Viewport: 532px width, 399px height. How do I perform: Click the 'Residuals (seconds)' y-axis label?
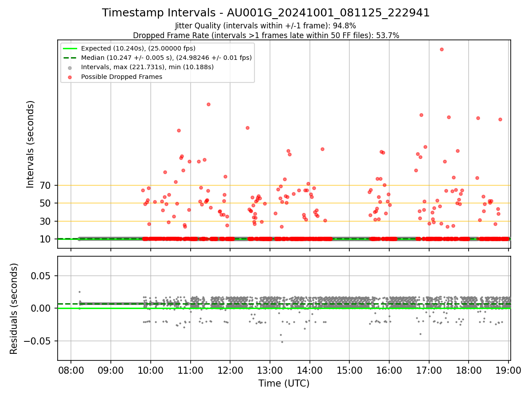pos(14,309)
